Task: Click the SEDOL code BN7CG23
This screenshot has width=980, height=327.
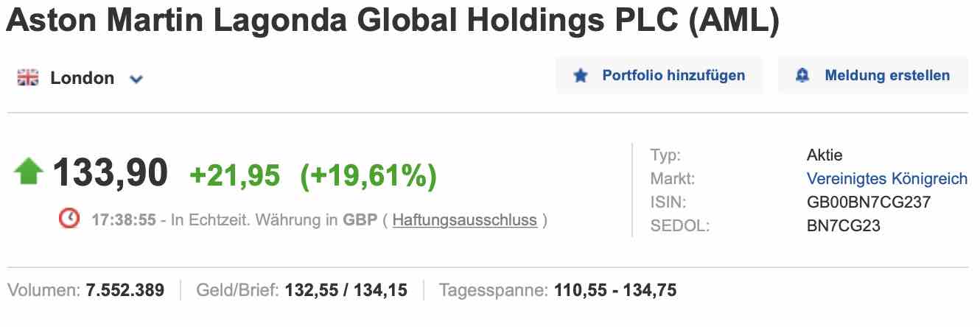Action: tap(844, 225)
